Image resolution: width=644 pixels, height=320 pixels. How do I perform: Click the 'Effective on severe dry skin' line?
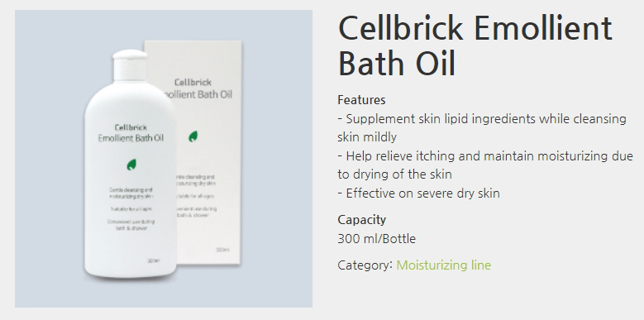419,193
